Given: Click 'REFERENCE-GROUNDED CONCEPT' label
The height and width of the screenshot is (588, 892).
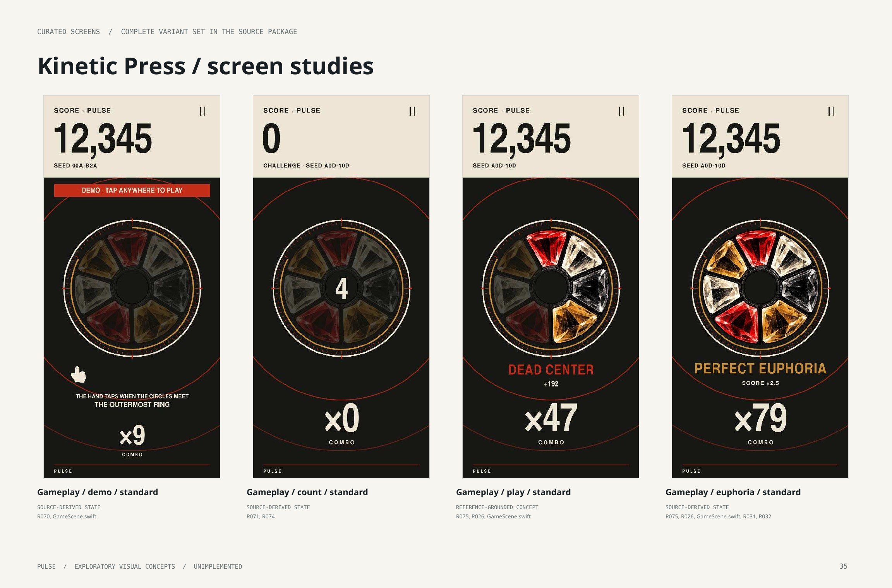Looking at the screenshot, I should click(x=497, y=507).
